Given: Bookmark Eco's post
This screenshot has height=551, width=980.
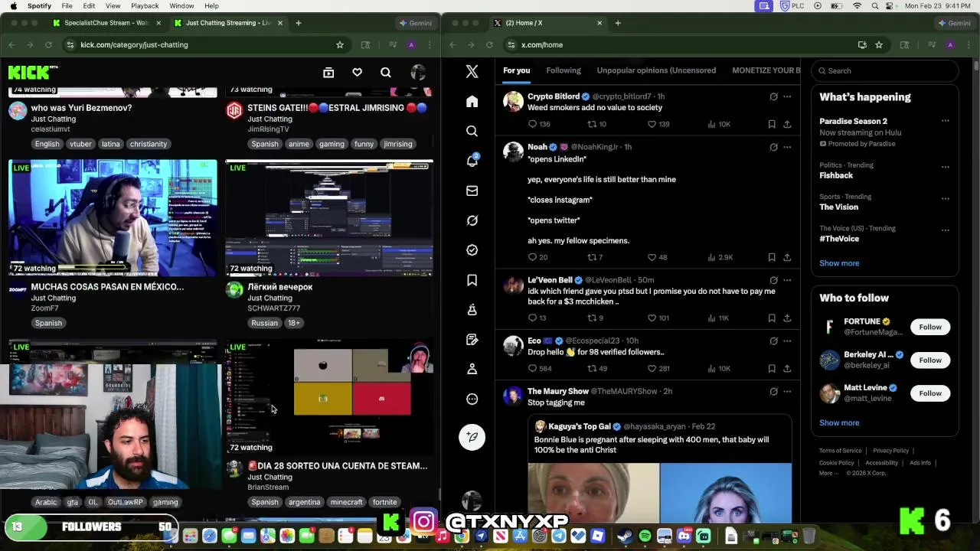Looking at the screenshot, I should coord(772,368).
